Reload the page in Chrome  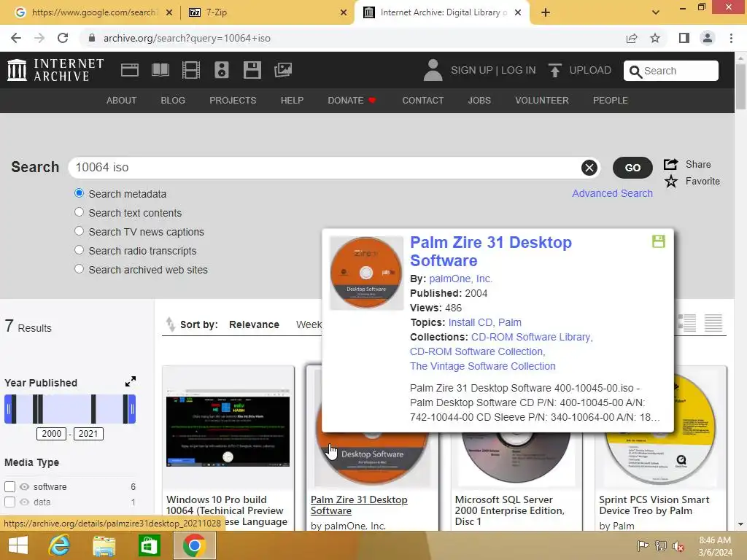63,38
